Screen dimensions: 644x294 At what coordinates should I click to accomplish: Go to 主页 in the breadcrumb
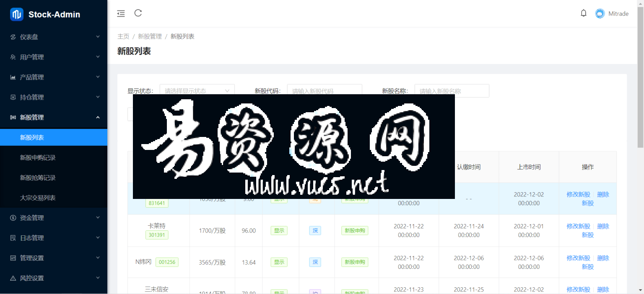click(x=123, y=36)
